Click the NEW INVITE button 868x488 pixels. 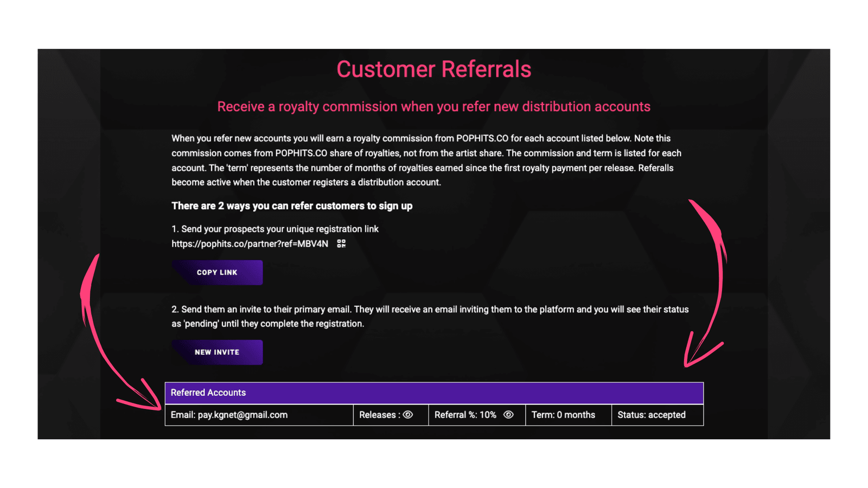point(217,352)
